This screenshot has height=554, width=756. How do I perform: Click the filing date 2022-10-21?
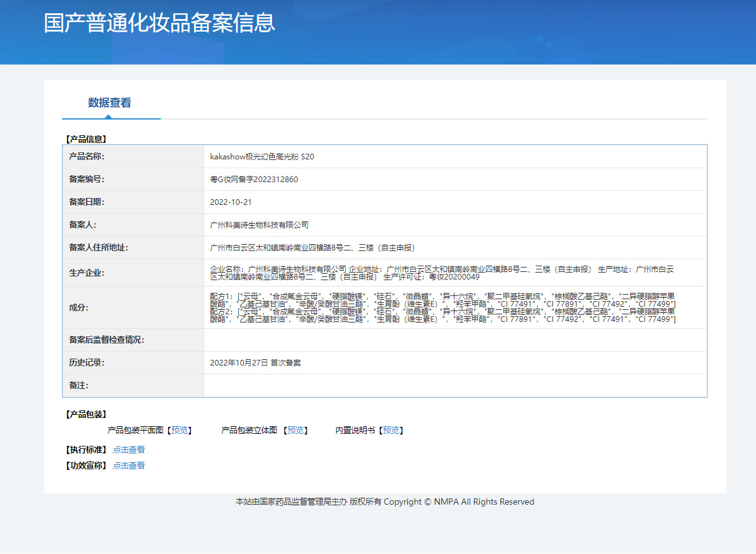coord(231,202)
